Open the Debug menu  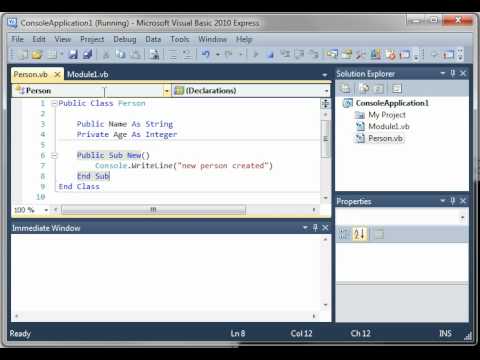click(x=125, y=39)
